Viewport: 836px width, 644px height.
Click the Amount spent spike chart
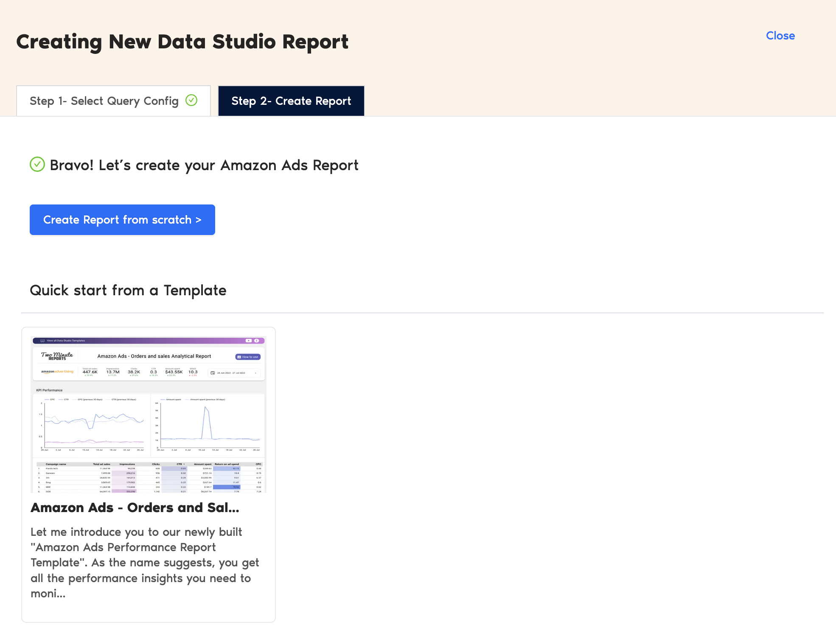208,424
